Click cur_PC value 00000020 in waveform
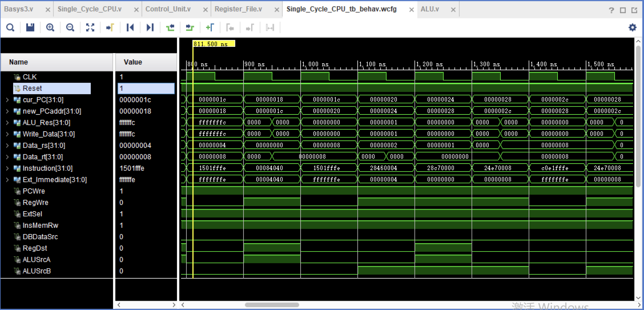This screenshot has height=310, width=644. pyautogui.click(x=383, y=100)
